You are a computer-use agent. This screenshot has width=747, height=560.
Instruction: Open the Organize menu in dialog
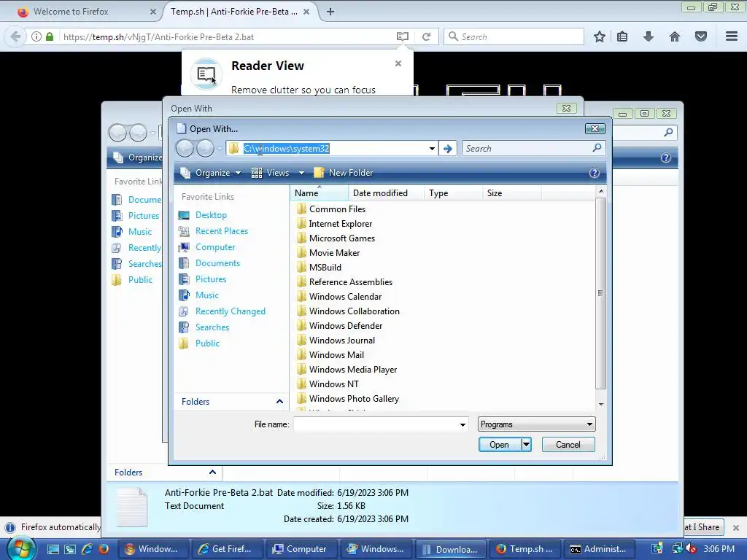tap(211, 173)
